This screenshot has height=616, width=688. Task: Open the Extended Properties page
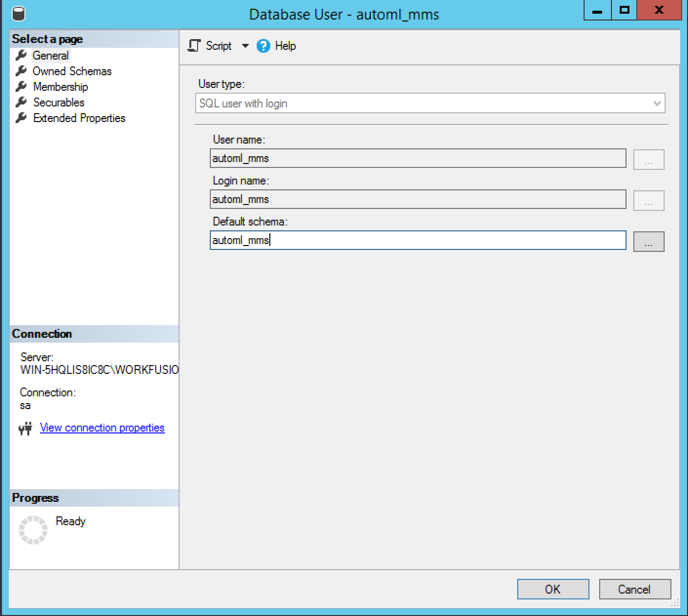pyautogui.click(x=79, y=118)
